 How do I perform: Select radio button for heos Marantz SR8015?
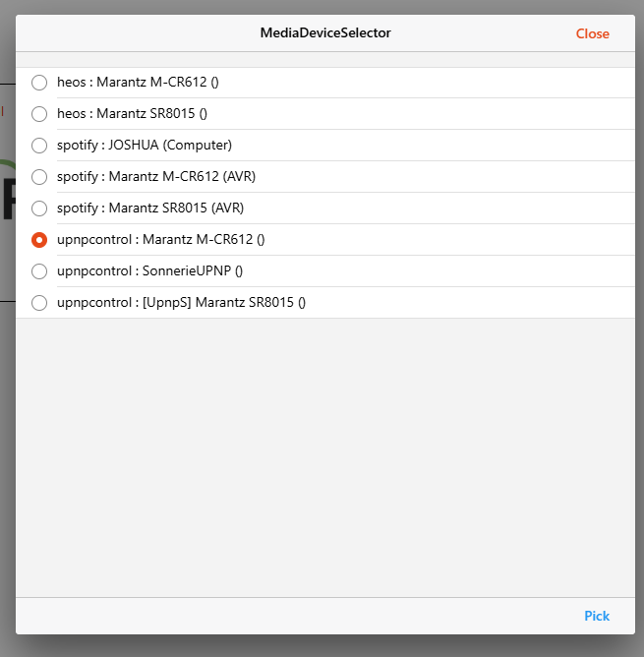click(39, 114)
